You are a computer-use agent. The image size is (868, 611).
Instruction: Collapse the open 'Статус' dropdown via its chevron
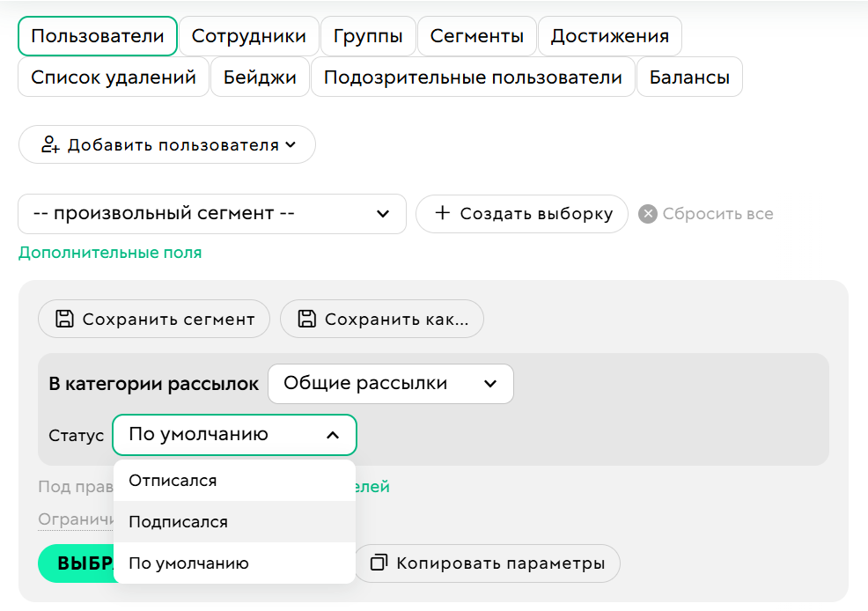tap(332, 434)
